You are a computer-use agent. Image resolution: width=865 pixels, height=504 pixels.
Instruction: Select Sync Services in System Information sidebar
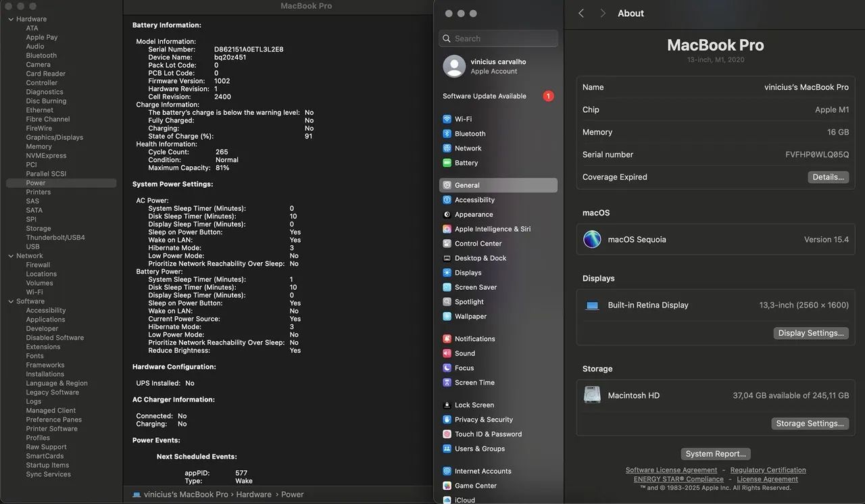pyautogui.click(x=48, y=474)
